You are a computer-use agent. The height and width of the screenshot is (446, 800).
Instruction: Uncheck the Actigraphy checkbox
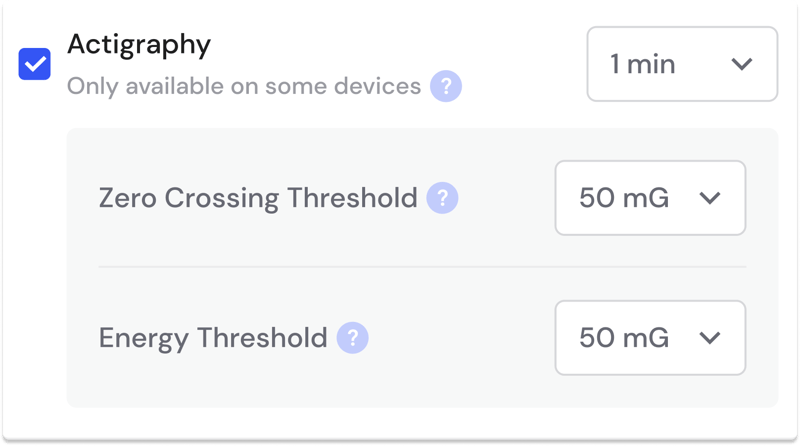coord(35,65)
